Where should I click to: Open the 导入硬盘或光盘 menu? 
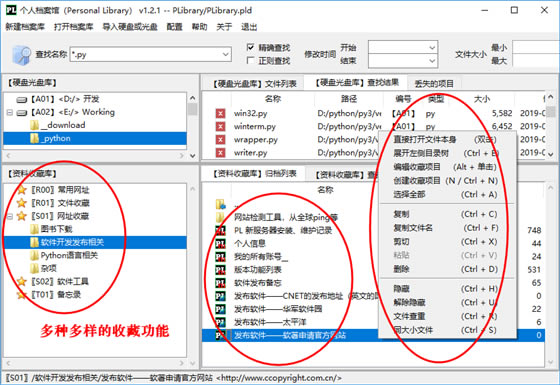(x=130, y=27)
